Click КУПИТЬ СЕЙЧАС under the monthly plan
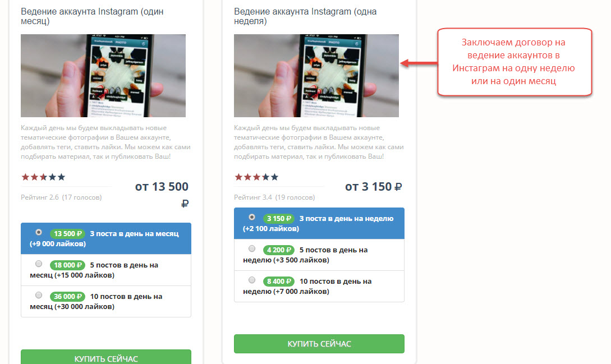Image resolution: width=611 pixels, height=364 pixels. (106, 357)
